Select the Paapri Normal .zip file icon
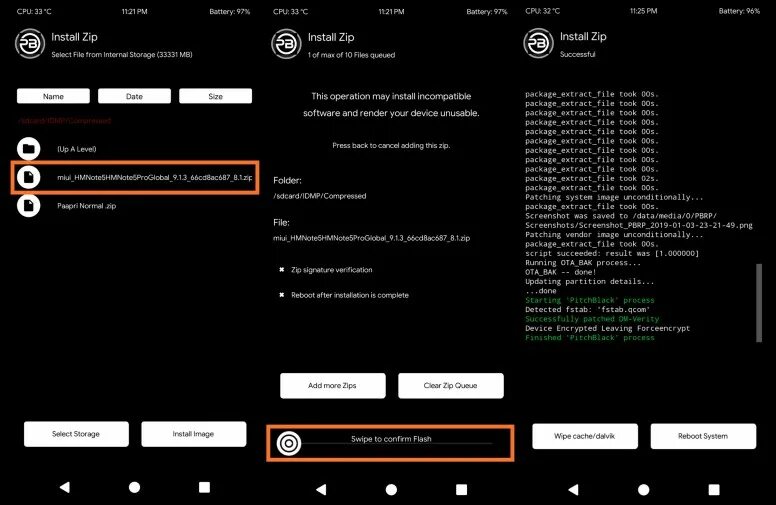 29,205
